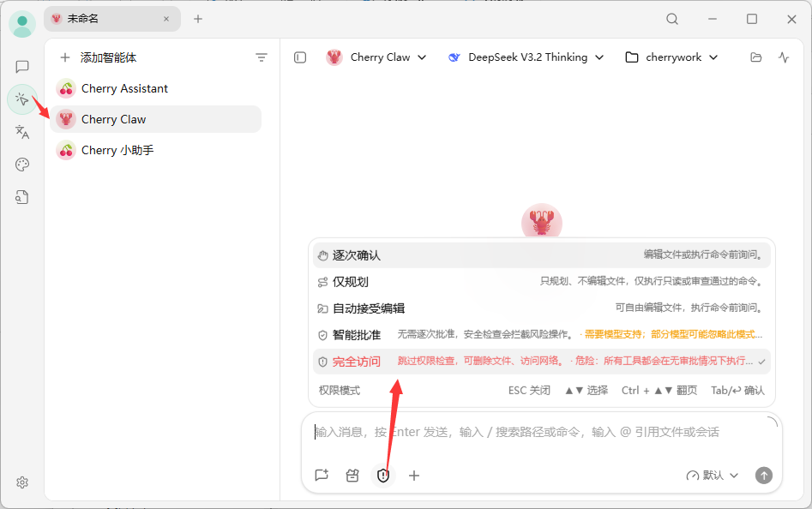Switch to the 未命名 tab

pyautogui.click(x=112, y=19)
